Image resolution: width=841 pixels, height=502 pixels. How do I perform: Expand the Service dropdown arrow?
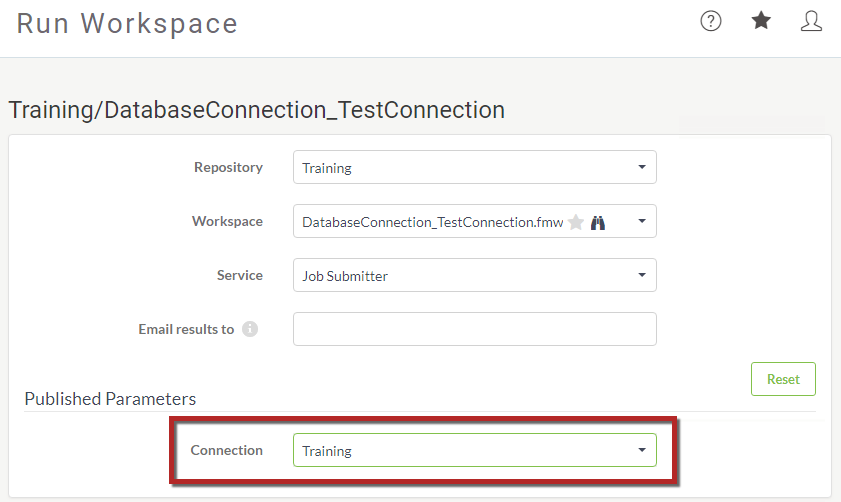(x=641, y=275)
